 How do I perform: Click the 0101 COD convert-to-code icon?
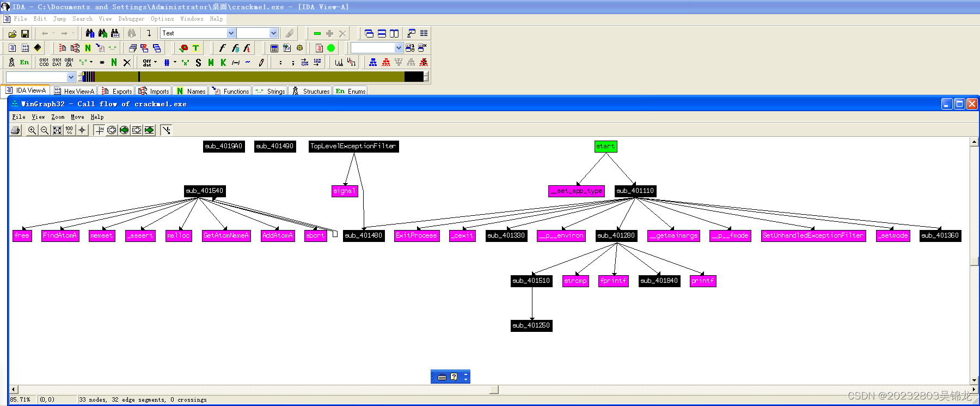pos(44,62)
